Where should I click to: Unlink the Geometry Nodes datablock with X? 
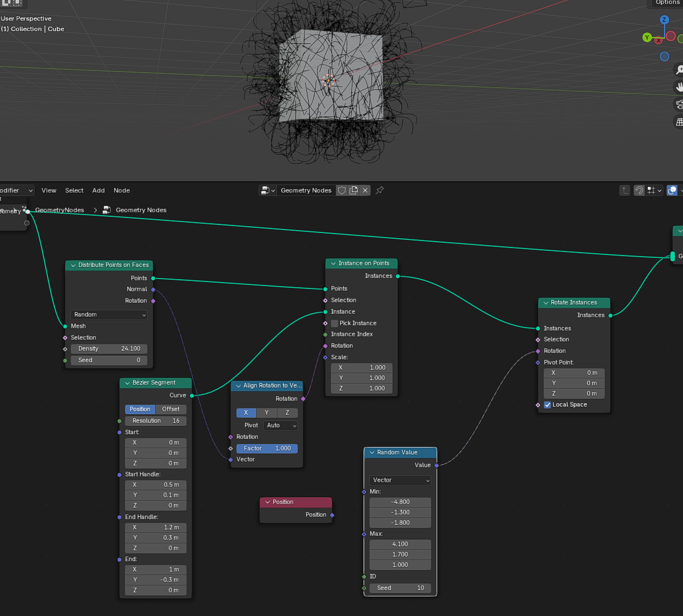pyautogui.click(x=365, y=190)
